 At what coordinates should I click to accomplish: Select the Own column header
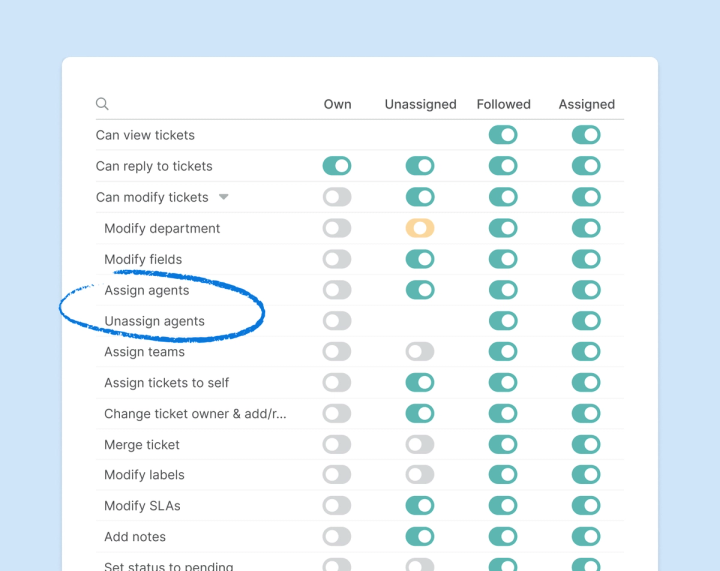click(337, 104)
